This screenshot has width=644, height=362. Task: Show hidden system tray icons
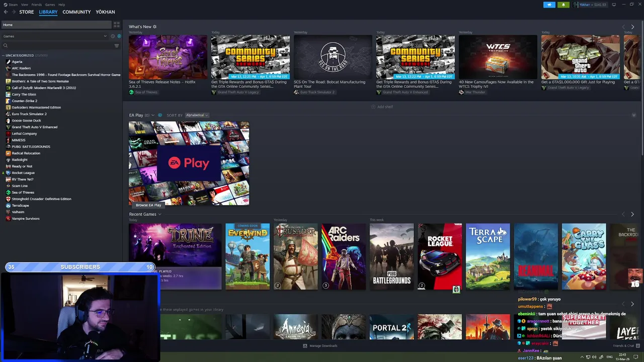click(x=582, y=357)
